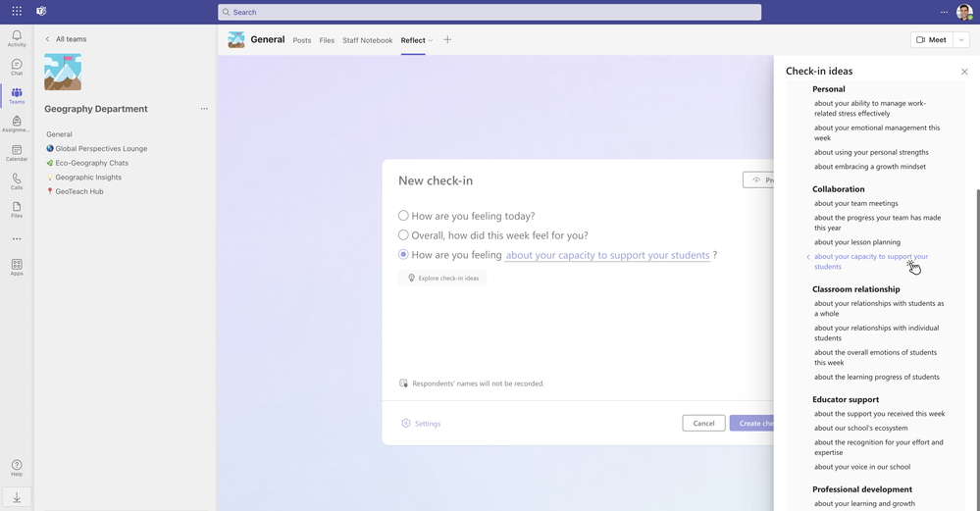Add a new tab with plus icon
This screenshot has width=980, height=511.
pyautogui.click(x=447, y=40)
